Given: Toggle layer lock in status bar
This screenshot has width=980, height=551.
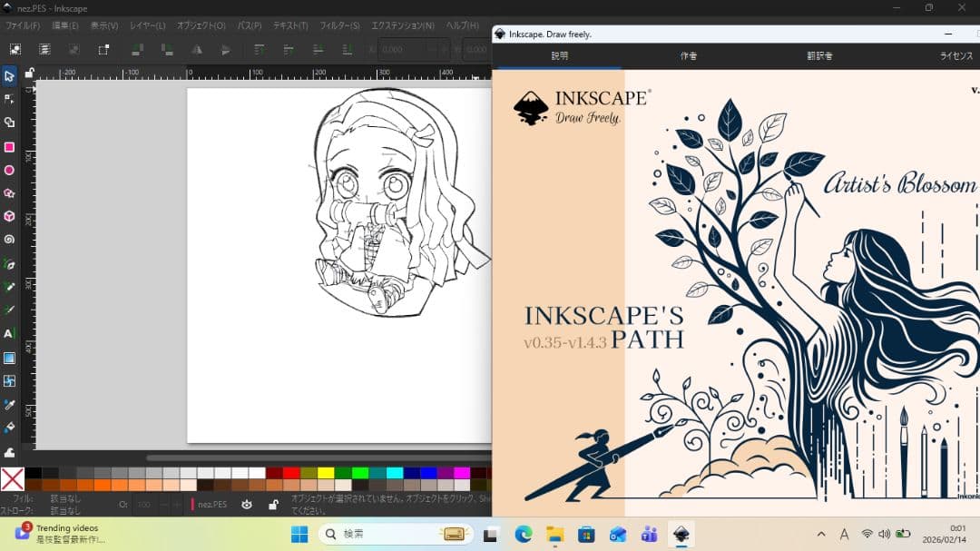Looking at the screenshot, I should pyautogui.click(x=271, y=504).
